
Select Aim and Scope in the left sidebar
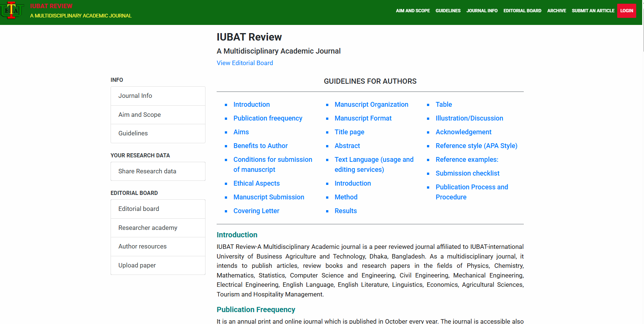pos(158,115)
